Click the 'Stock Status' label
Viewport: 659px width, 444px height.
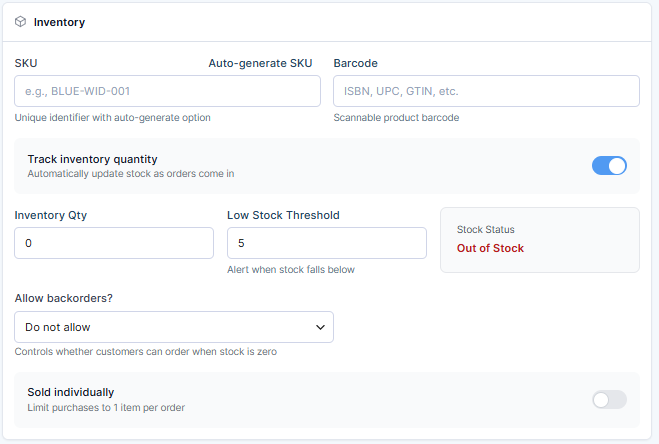tap(485, 230)
